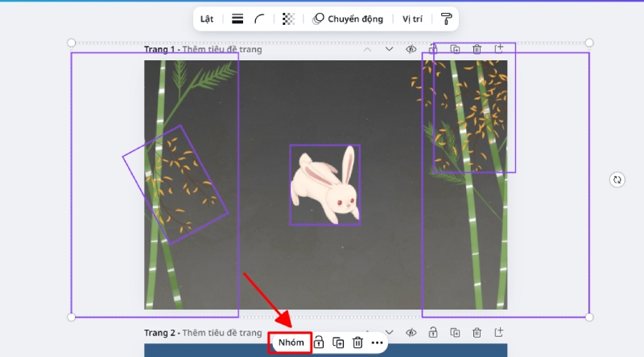
Task: Hide Trang 1 with the eye icon
Action: tap(411, 49)
